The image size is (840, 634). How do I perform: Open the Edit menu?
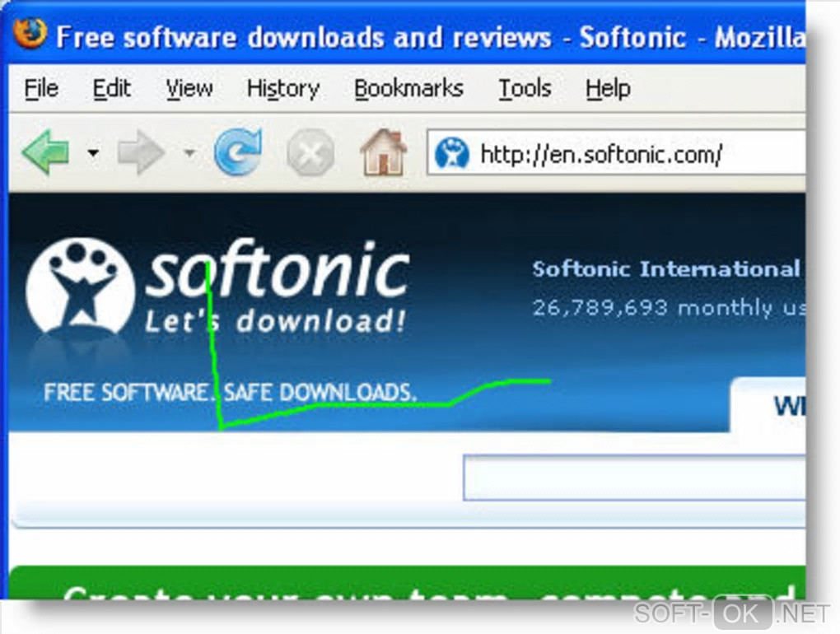point(111,88)
